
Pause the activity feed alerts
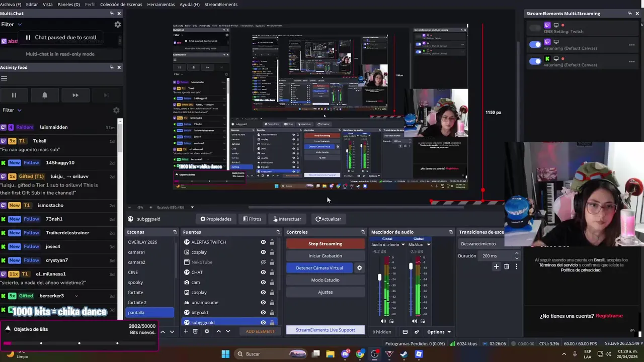pyautogui.click(x=14, y=95)
